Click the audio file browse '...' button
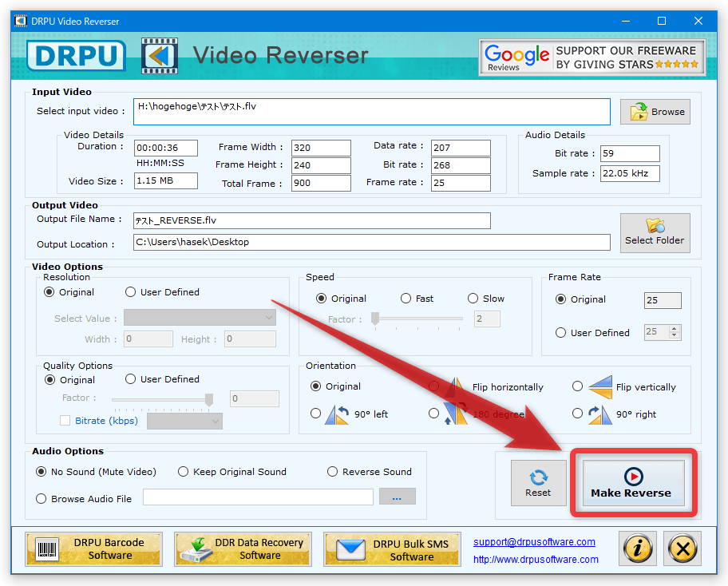The height and width of the screenshot is (586, 728). (x=397, y=497)
